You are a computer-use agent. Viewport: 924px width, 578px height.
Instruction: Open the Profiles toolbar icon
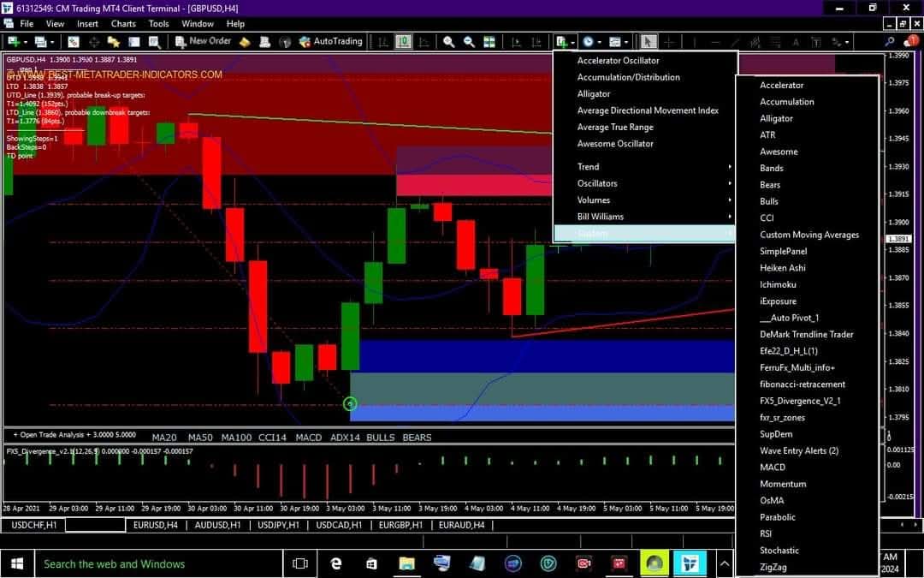(41, 42)
